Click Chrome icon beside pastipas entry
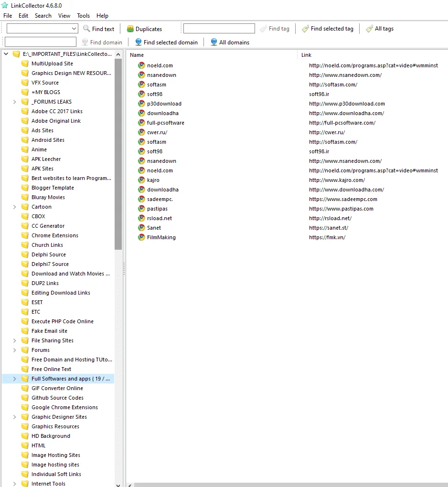Image resolution: width=448 pixels, height=487 pixels. coord(142,209)
